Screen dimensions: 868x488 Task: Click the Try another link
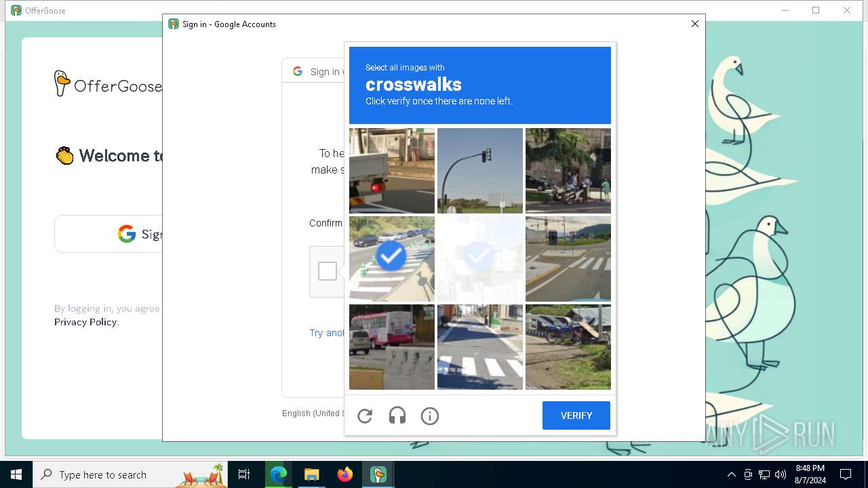[327, 333]
